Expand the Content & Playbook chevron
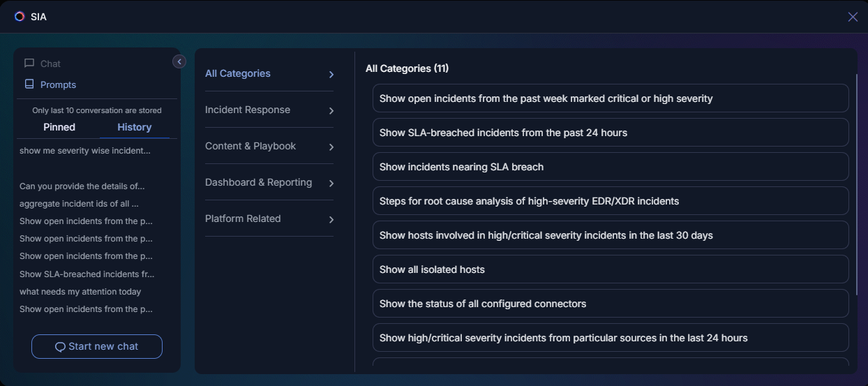Screen dimensions: 868x386 pos(331,147)
